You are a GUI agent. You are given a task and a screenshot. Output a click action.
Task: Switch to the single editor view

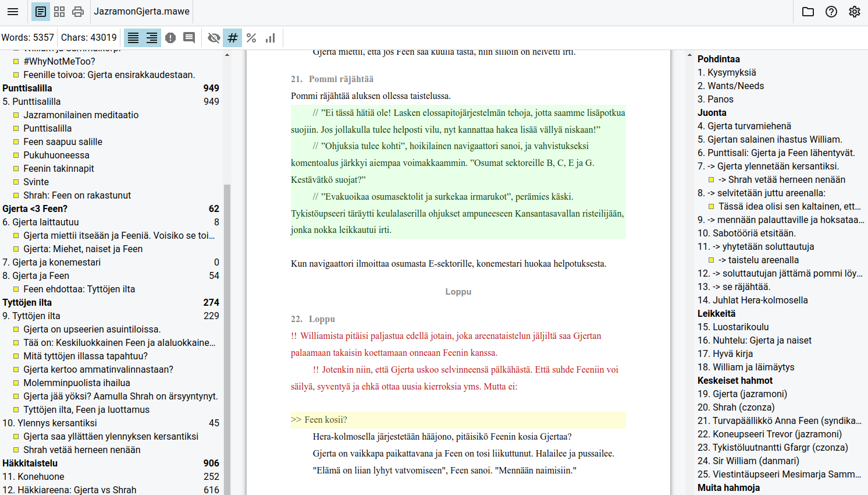pyautogui.click(x=41, y=12)
